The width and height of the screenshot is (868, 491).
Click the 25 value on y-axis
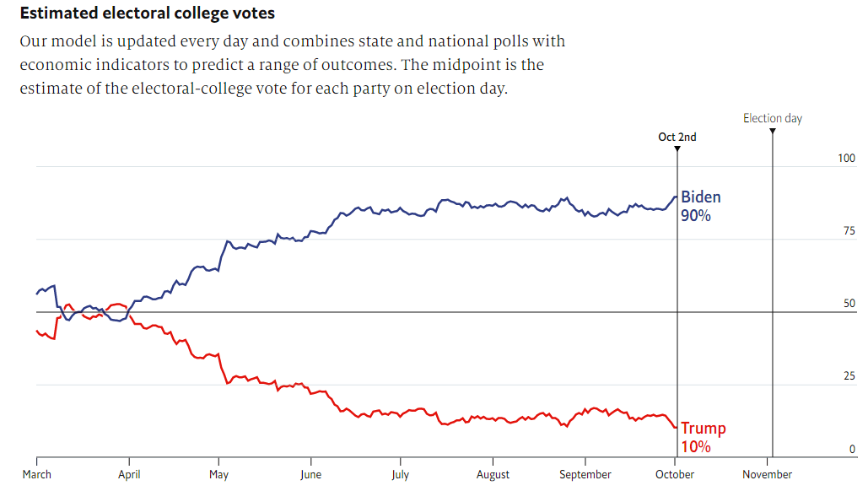click(x=849, y=376)
